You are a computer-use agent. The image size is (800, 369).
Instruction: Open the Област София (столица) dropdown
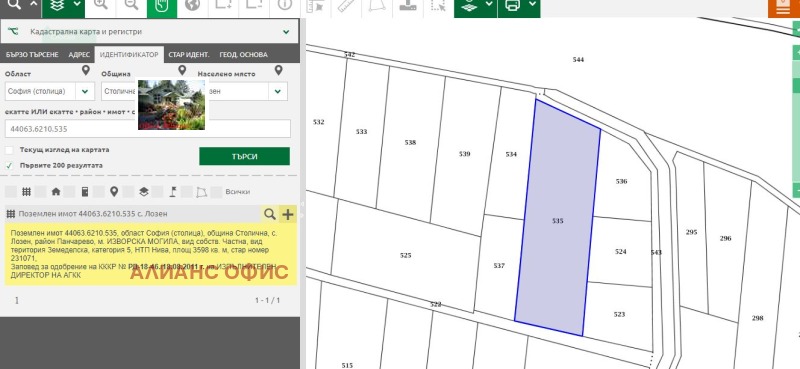49,91
